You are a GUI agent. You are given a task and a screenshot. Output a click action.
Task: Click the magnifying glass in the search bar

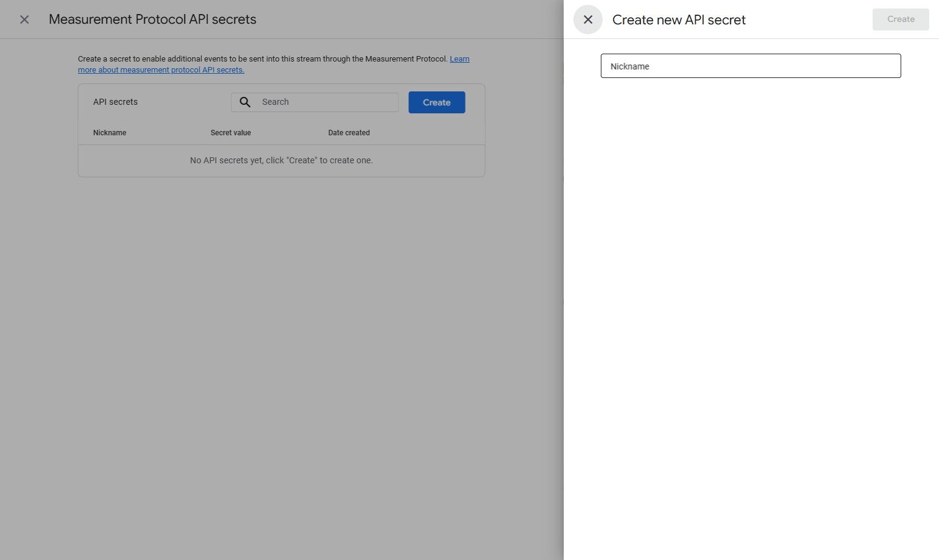[x=244, y=102]
